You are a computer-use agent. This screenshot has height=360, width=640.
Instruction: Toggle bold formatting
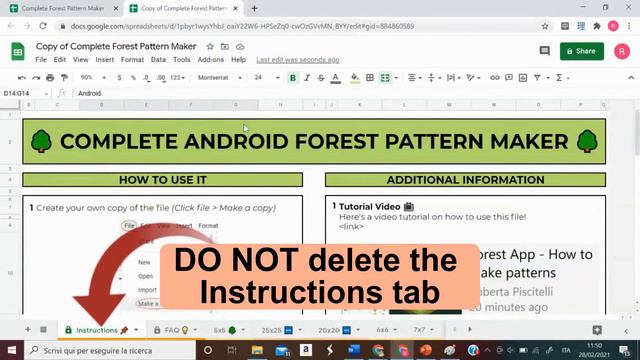click(293, 78)
